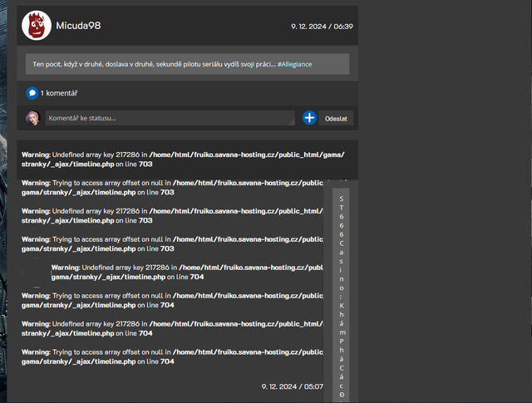The width and height of the screenshot is (532, 403).
Task: Click the 9. 12. 2024 / 06:39 timestamp
Action: 322,27
